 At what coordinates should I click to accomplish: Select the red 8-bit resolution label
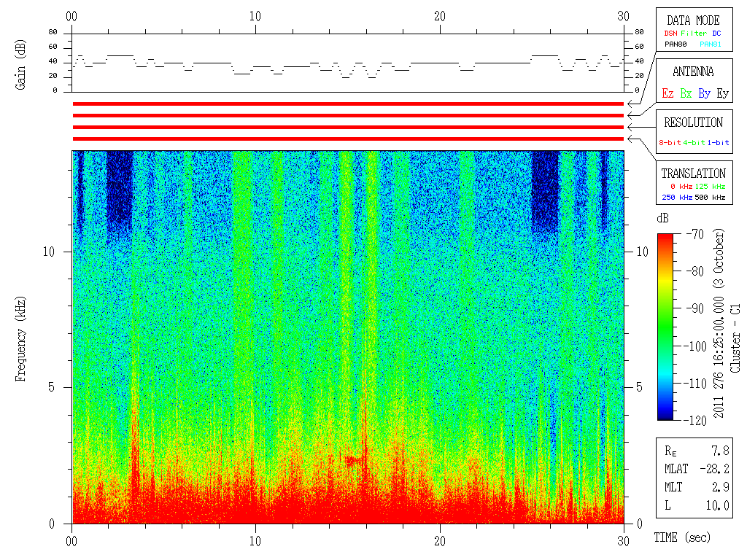pyautogui.click(x=670, y=142)
